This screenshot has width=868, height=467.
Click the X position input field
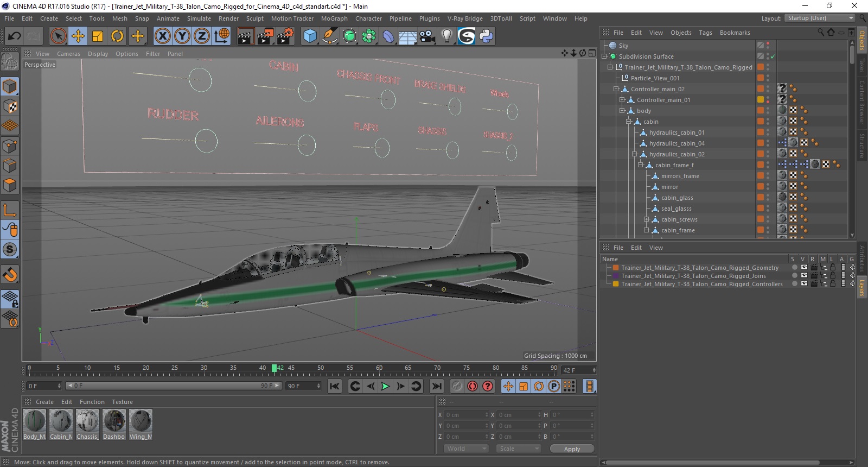point(466,415)
